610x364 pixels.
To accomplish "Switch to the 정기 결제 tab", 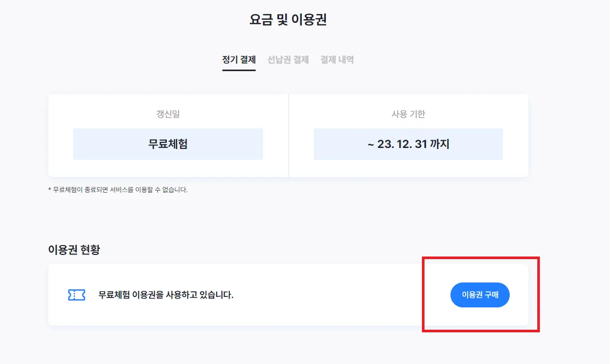I will pos(239,60).
